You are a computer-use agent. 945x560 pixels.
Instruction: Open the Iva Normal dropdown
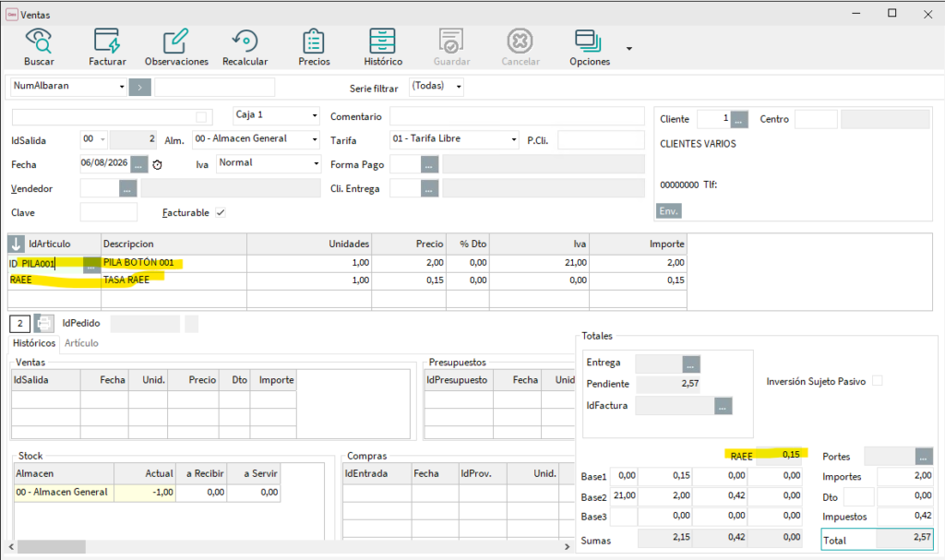(316, 163)
